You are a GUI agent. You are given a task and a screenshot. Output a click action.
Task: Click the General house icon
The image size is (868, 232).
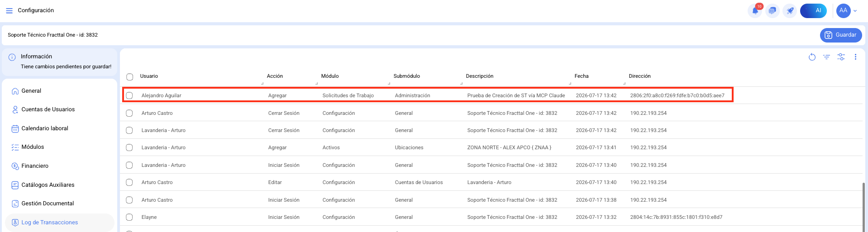pyautogui.click(x=15, y=91)
